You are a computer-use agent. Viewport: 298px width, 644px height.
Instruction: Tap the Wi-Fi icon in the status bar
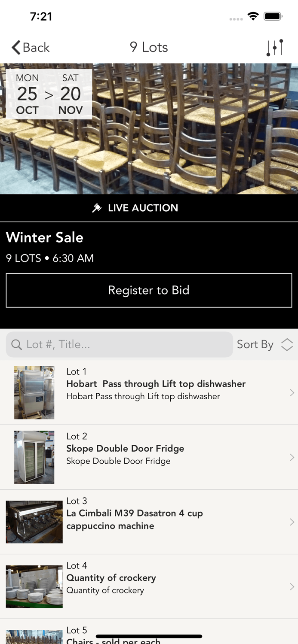(253, 15)
